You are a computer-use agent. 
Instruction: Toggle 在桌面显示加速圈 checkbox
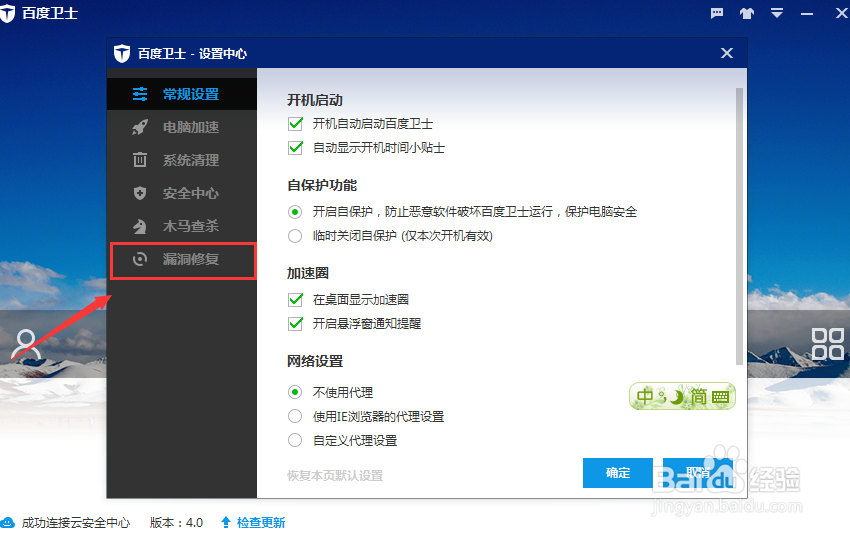pos(295,299)
